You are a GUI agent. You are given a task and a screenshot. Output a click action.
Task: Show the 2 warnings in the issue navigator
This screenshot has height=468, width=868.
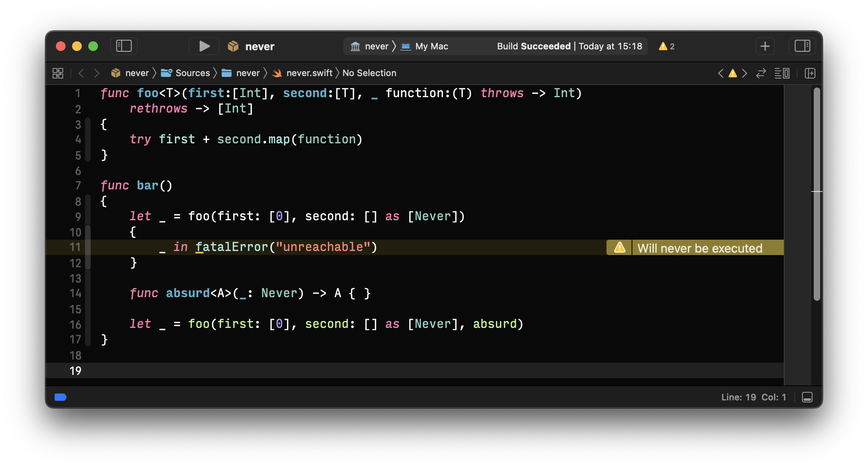point(667,46)
